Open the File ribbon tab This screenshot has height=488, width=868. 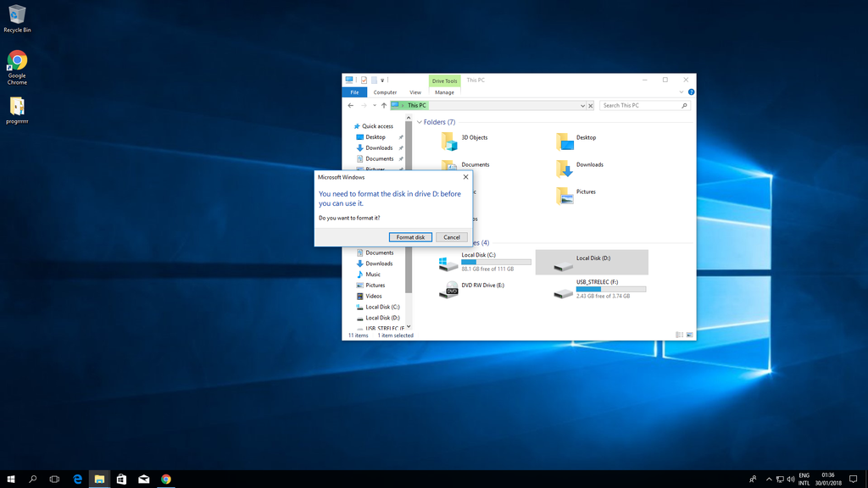[354, 92]
